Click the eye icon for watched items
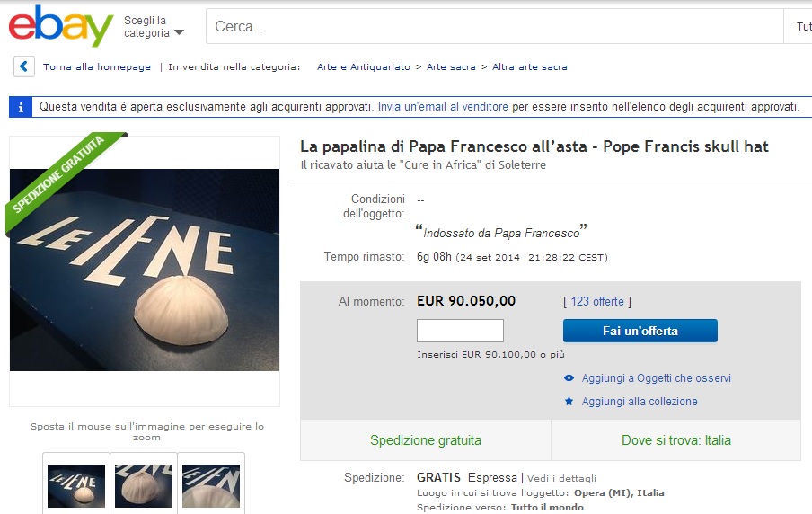 (x=569, y=378)
